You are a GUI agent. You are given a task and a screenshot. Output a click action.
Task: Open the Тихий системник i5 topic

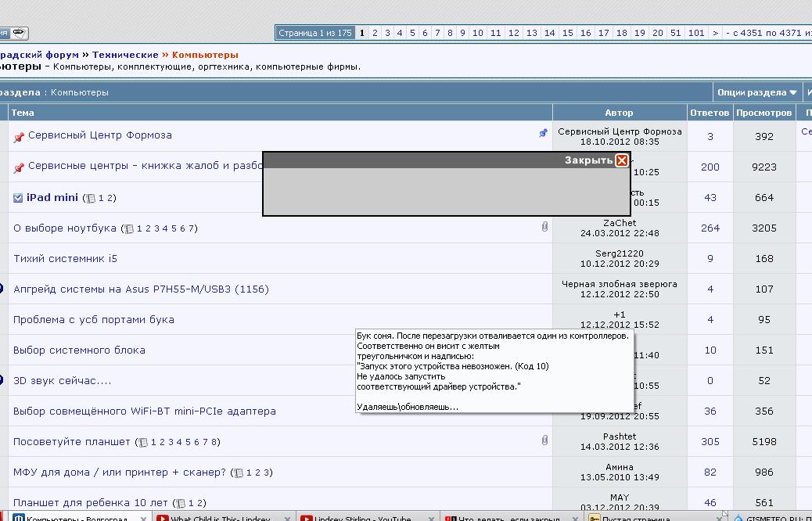65,258
